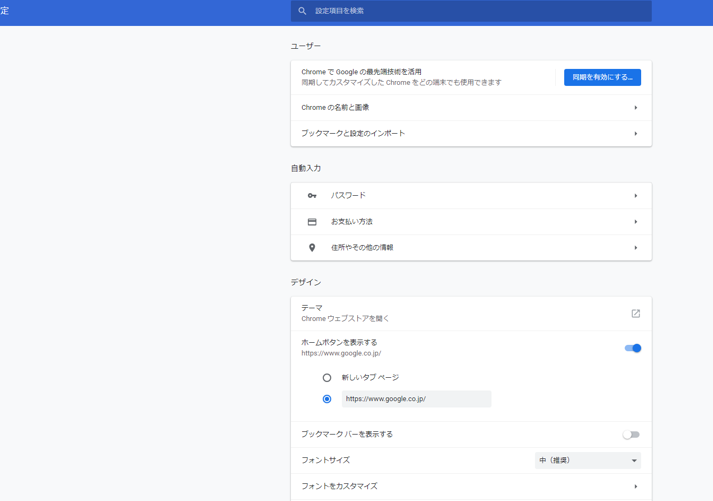This screenshot has width=713, height=501.
Task: Select the 新しいタブ ページ radio button
Action: pyautogui.click(x=327, y=378)
